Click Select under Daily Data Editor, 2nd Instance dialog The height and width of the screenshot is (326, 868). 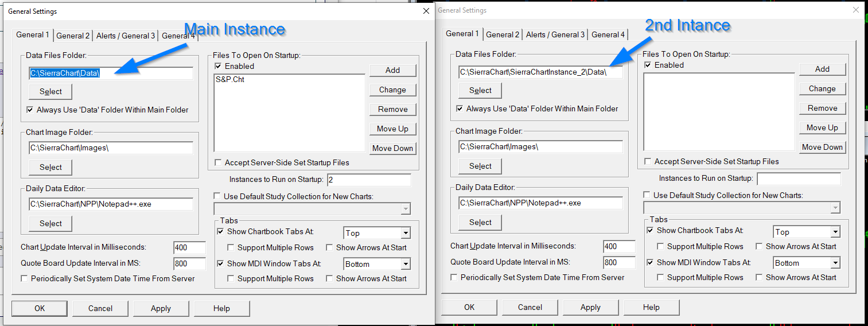coord(480,222)
